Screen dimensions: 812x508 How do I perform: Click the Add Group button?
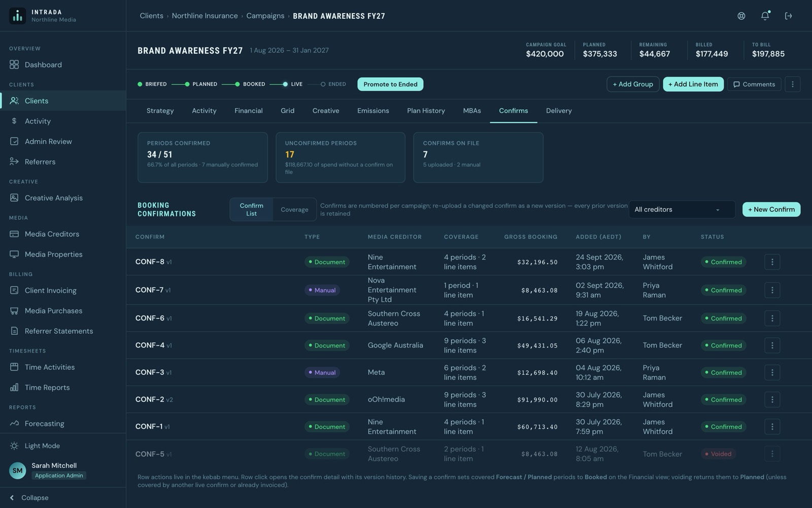click(x=633, y=84)
